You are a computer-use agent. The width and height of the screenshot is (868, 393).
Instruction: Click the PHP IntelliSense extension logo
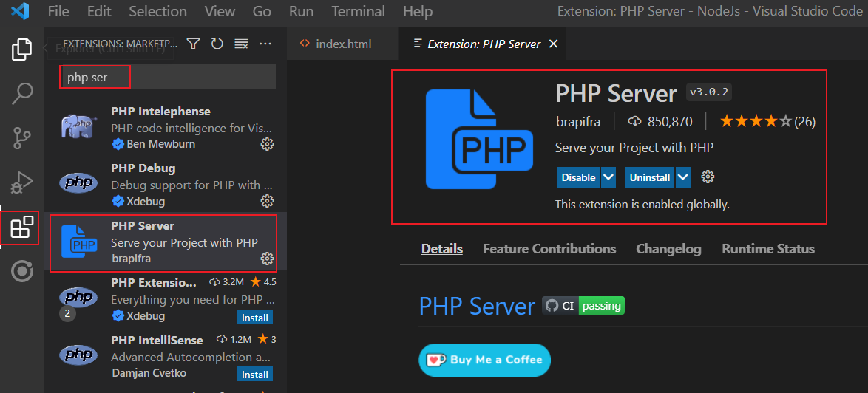click(78, 355)
